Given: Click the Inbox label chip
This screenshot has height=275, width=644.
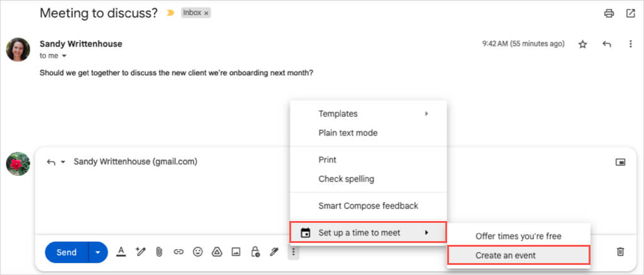Looking at the screenshot, I should click(192, 13).
